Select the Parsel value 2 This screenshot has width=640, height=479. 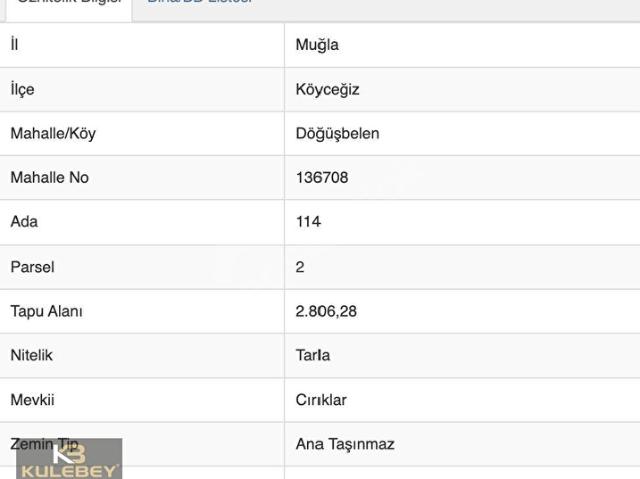[x=300, y=267]
